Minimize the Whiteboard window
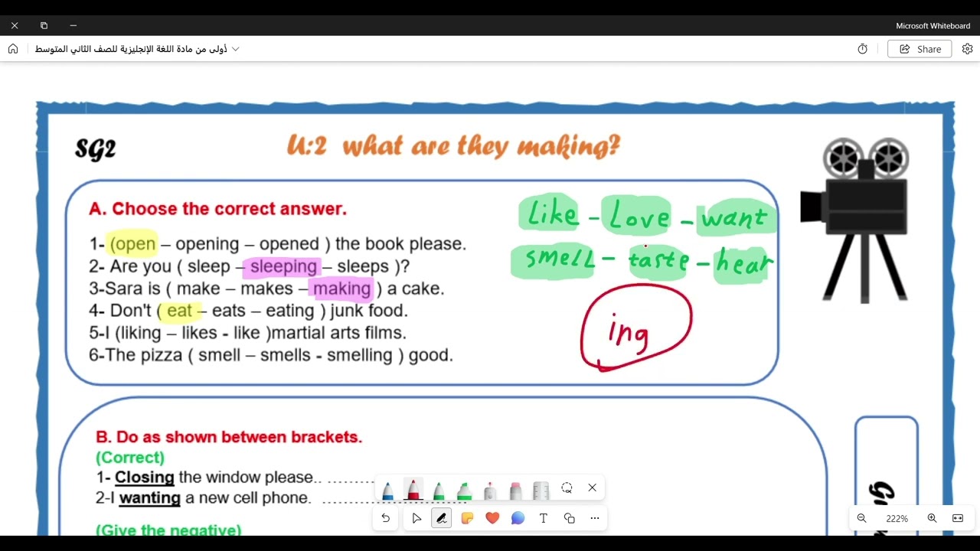This screenshot has height=551, width=980. [73, 25]
